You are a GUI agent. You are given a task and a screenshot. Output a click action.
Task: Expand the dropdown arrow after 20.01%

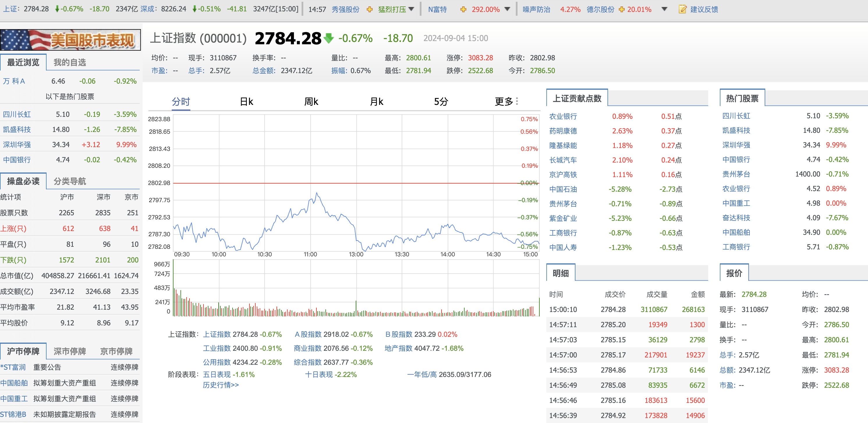(x=664, y=9)
